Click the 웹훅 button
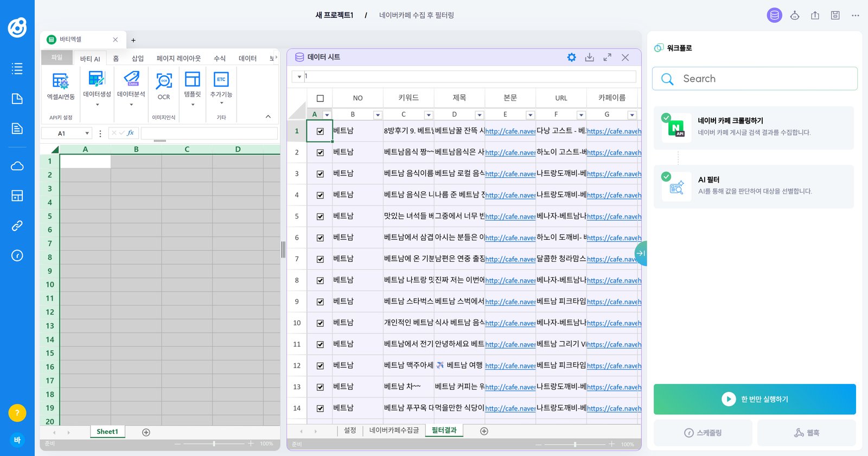Viewport: 868px width, 456px height. pos(807,433)
